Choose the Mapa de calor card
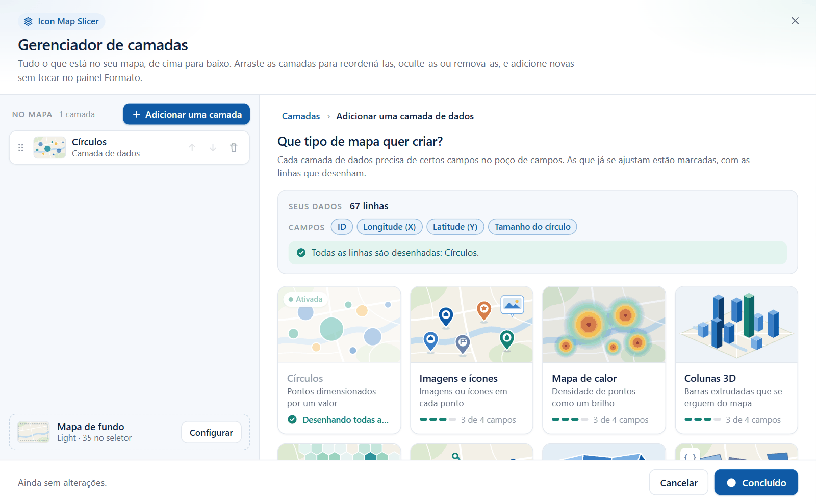Screen dimensions: 816x504 point(604,360)
